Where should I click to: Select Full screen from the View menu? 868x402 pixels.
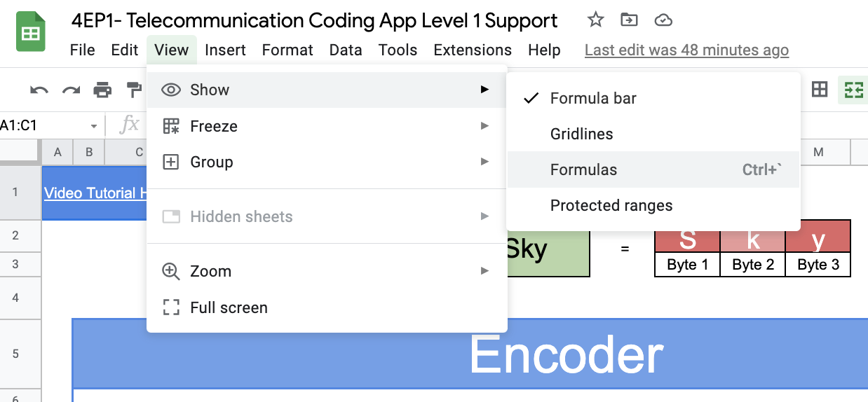[x=229, y=307]
